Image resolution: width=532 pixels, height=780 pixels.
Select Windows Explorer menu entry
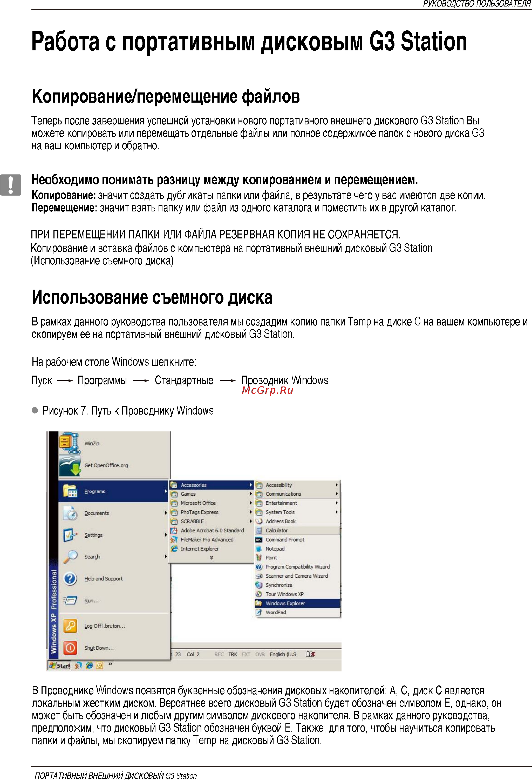click(x=297, y=603)
